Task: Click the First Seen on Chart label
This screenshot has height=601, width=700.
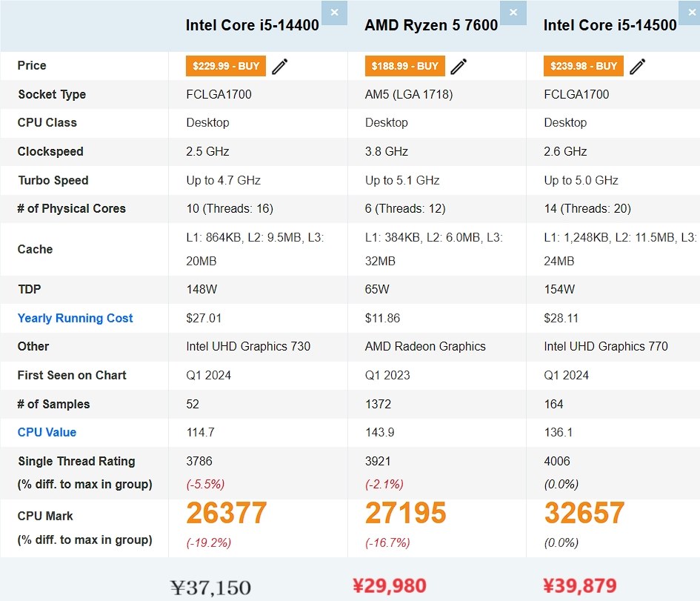Action: 72,375
